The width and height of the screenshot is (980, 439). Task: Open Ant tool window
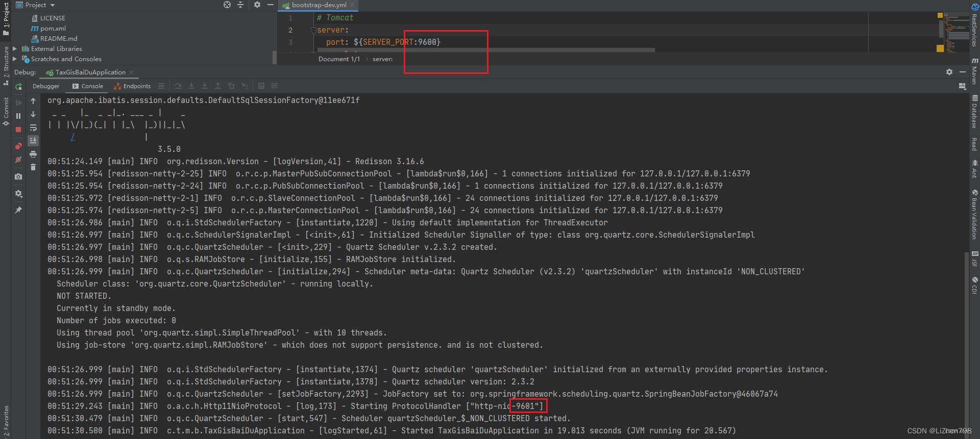click(974, 169)
